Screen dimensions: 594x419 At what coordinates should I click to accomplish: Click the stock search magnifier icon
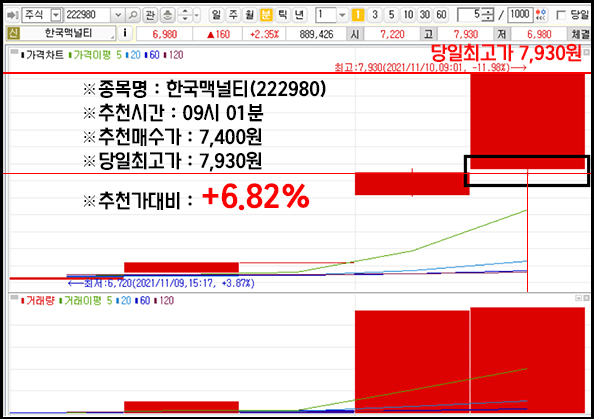(133, 15)
